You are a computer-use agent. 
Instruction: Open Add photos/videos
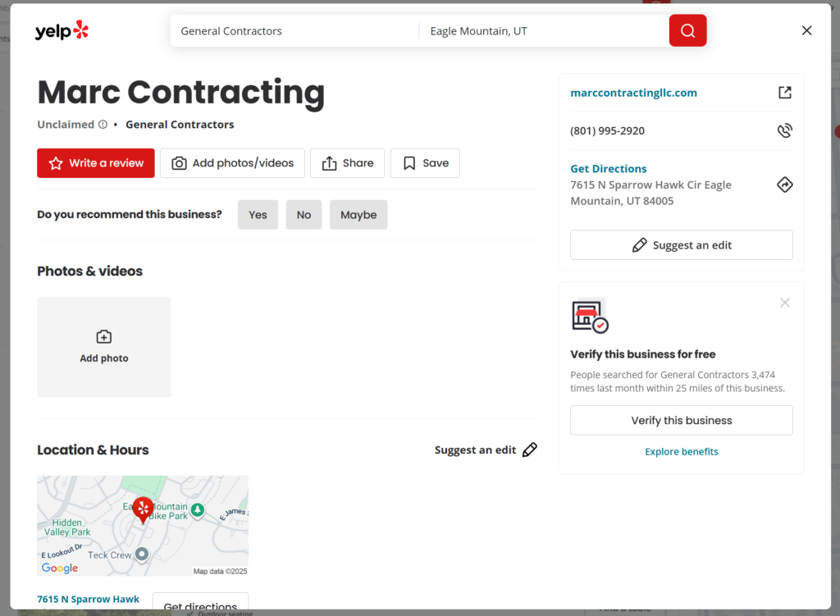(x=232, y=163)
